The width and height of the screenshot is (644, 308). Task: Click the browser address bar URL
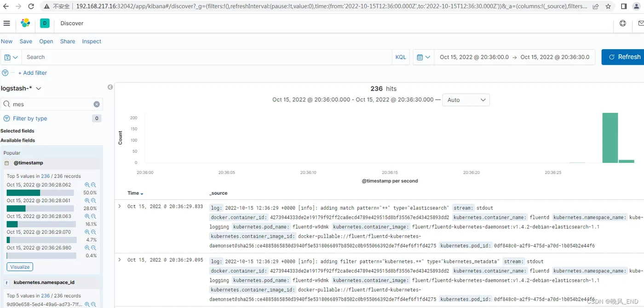[331, 6]
